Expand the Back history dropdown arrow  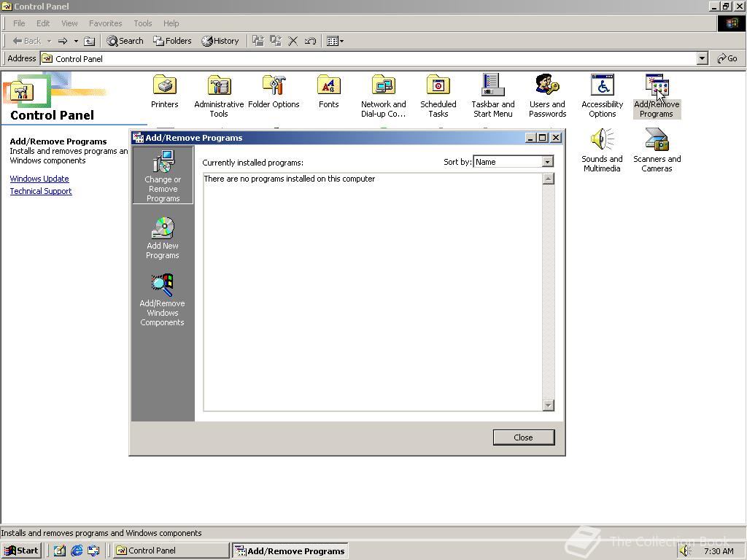point(49,41)
